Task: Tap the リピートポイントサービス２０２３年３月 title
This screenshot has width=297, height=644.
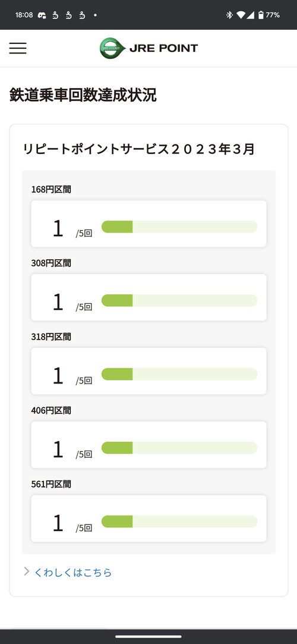Action: (138, 149)
